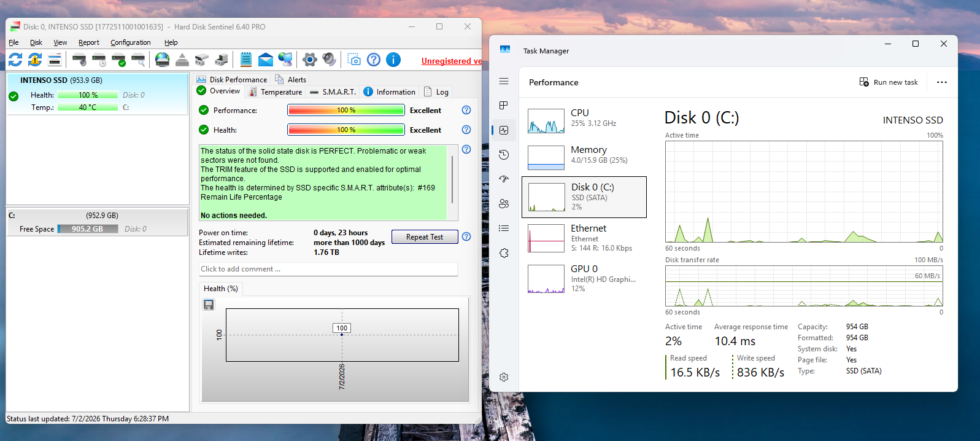
Task: Click the help icon beside status text box
Action: (x=466, y=149)
